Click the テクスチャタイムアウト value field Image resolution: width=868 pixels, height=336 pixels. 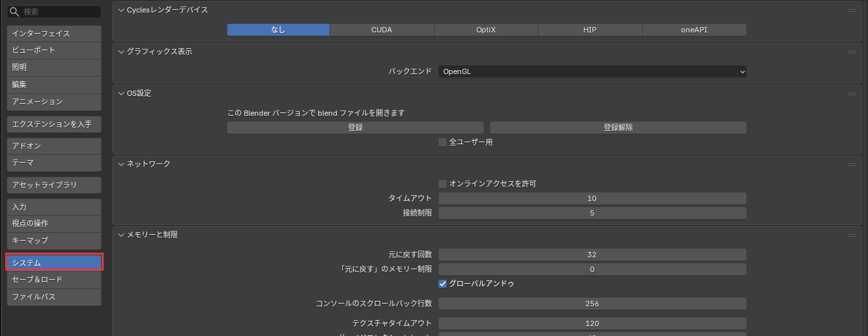[x=593, y=323]
